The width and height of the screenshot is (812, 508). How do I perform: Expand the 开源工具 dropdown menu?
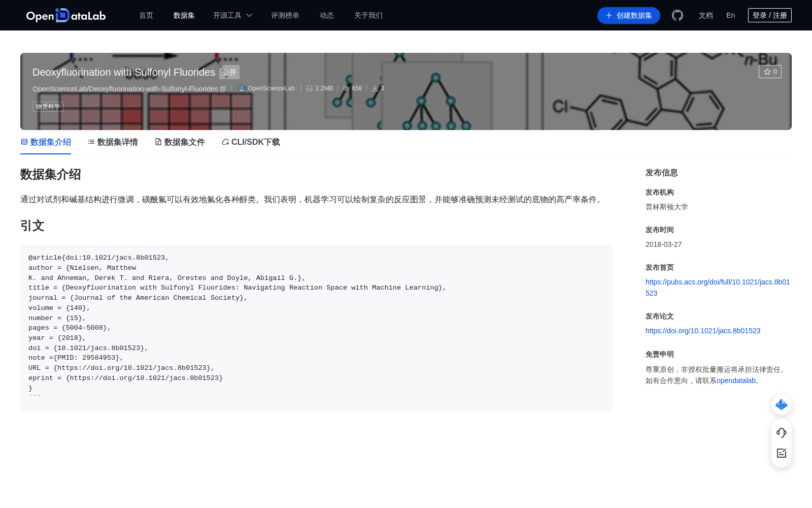click(x=232, y=15)
